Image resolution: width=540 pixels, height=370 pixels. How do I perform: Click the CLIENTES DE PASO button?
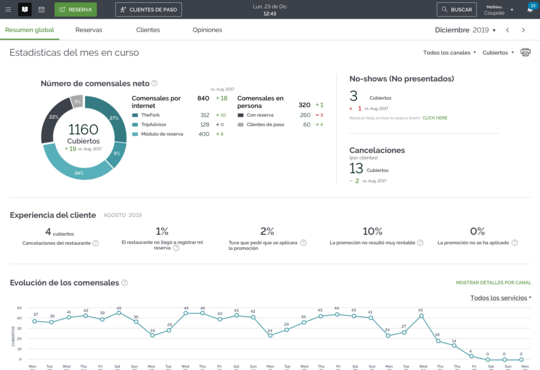(148, 10)
